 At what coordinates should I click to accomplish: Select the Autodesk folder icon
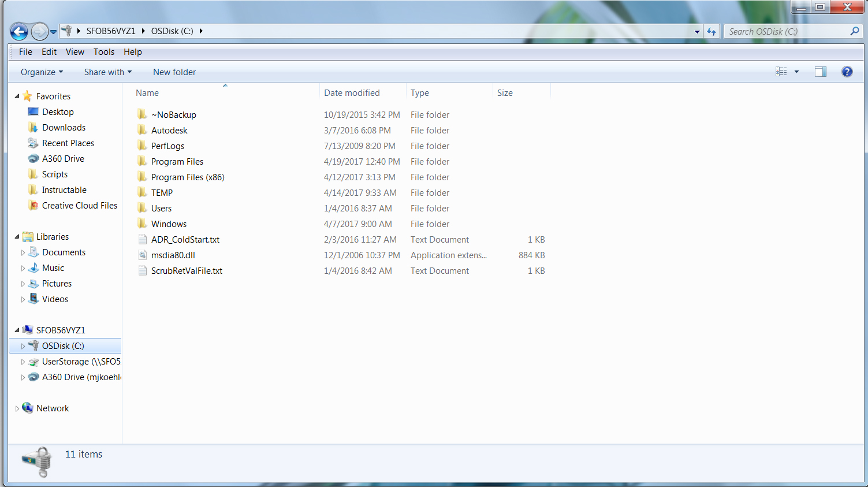point(142,130)
